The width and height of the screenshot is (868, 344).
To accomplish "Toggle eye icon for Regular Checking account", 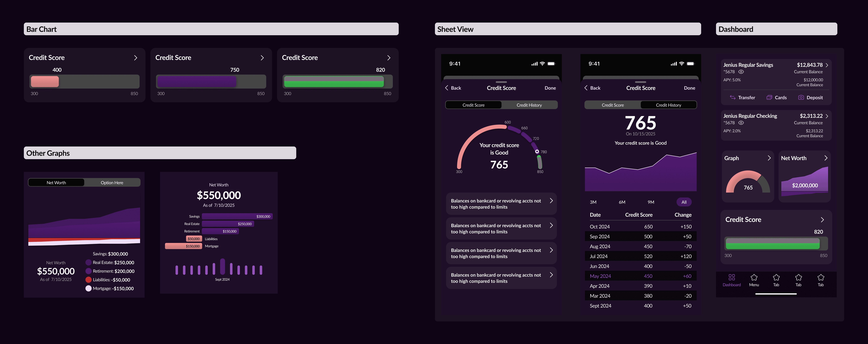I will [741, 123].
